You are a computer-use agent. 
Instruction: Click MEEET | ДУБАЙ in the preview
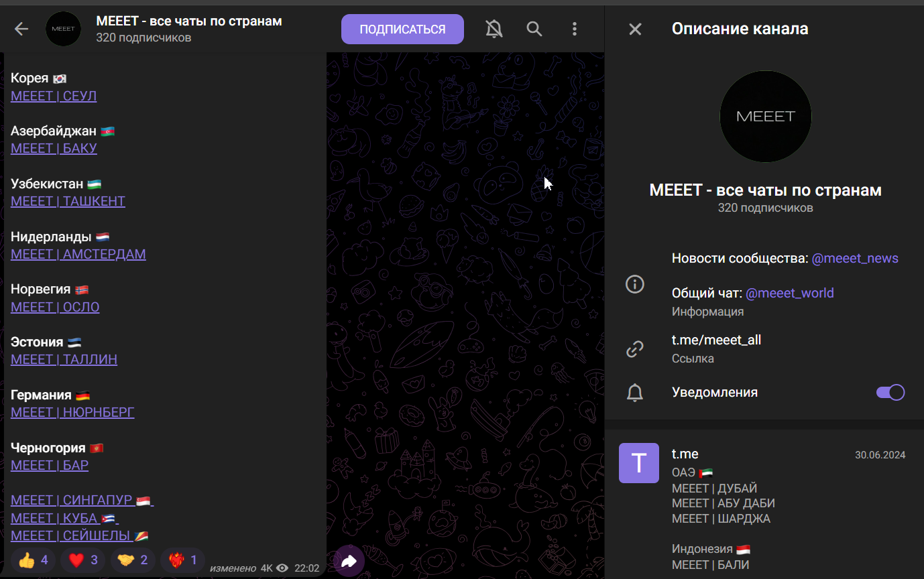pyautogui.click(x=714, y=489)
